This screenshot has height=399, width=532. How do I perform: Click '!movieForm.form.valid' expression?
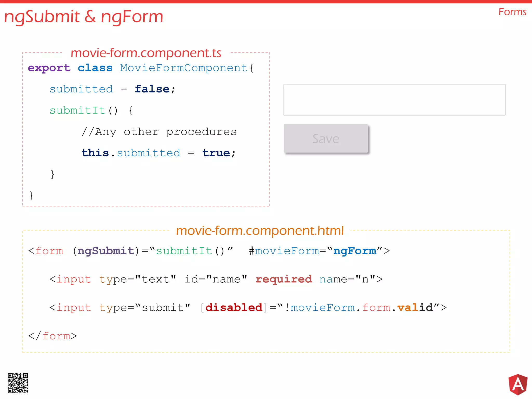[x=359, y=308]
